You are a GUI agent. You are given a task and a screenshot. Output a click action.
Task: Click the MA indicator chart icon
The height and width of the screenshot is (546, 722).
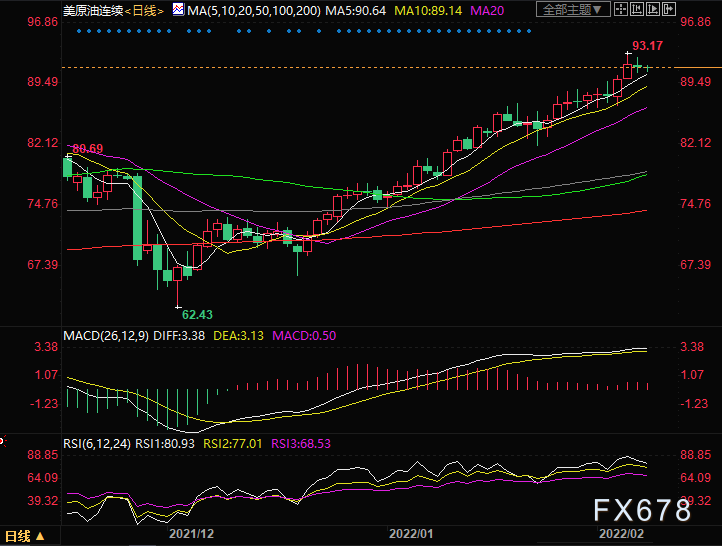click(x=179, y=9)
